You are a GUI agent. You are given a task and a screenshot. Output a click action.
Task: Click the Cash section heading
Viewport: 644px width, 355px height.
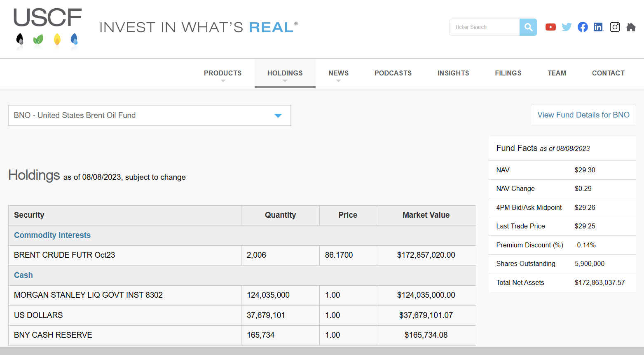pos(23,275)
